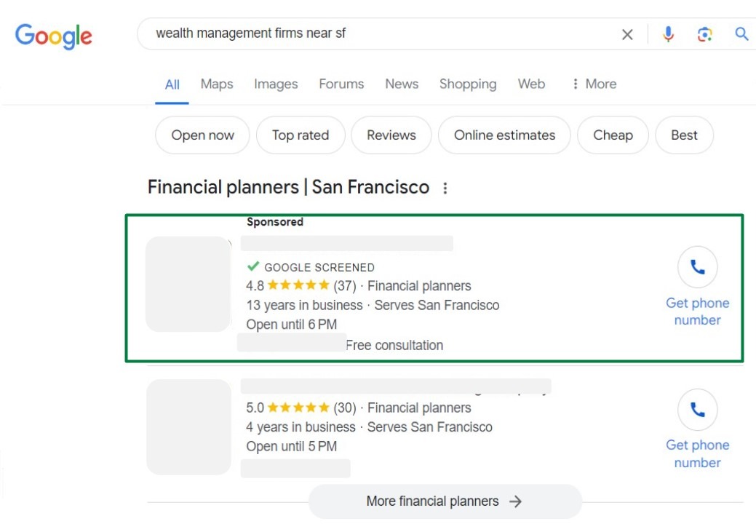Expand the More search options menu

click(594, 84)
